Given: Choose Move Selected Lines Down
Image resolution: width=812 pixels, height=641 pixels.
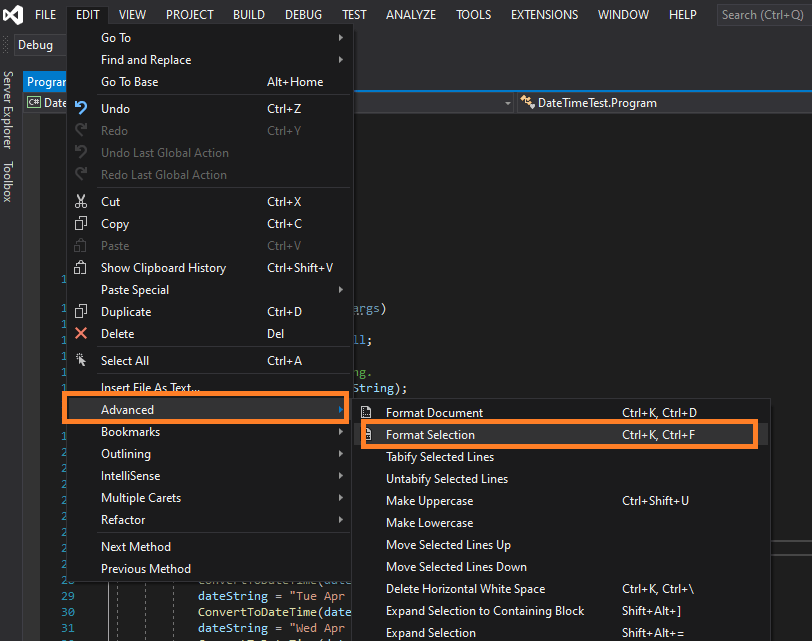Looking at the screenshot, I should pos(561,566).
